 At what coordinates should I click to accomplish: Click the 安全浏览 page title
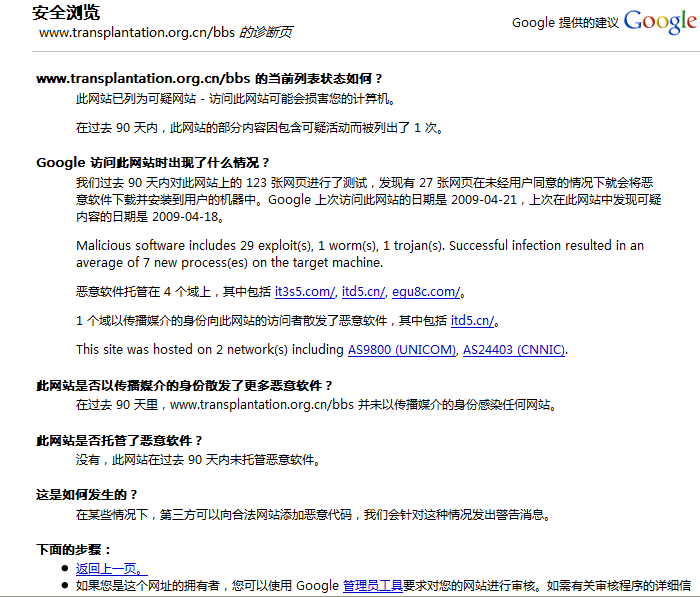66,13
